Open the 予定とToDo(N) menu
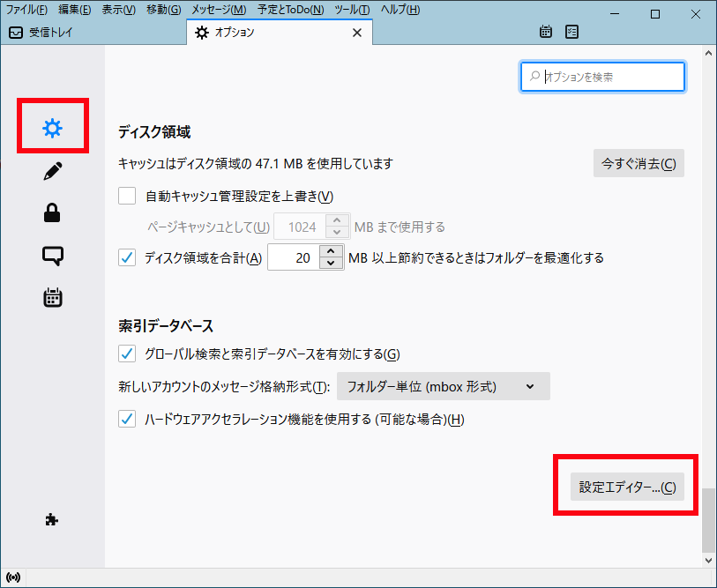717x588 pixels. 290,10
